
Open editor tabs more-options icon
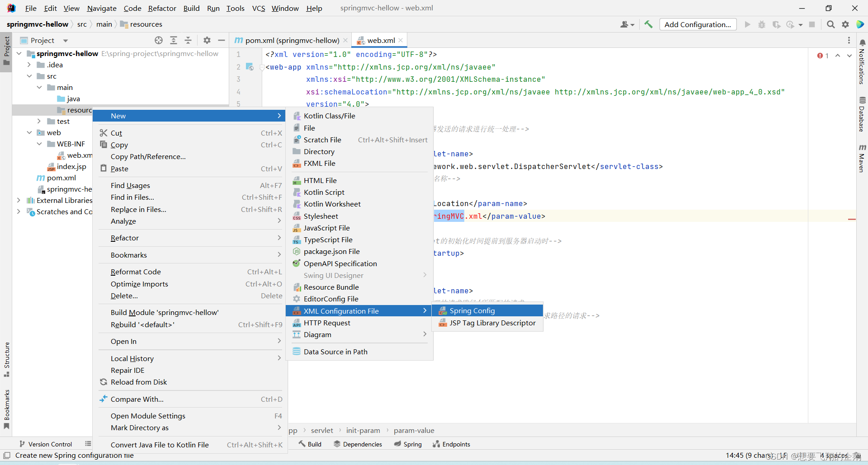click(x=849, y=40)
